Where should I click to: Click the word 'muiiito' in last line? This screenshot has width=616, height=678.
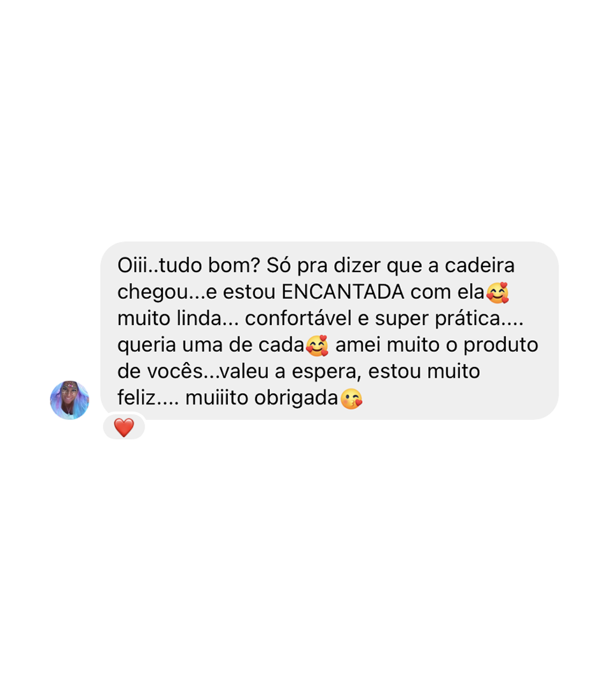(x=217, y=398)
